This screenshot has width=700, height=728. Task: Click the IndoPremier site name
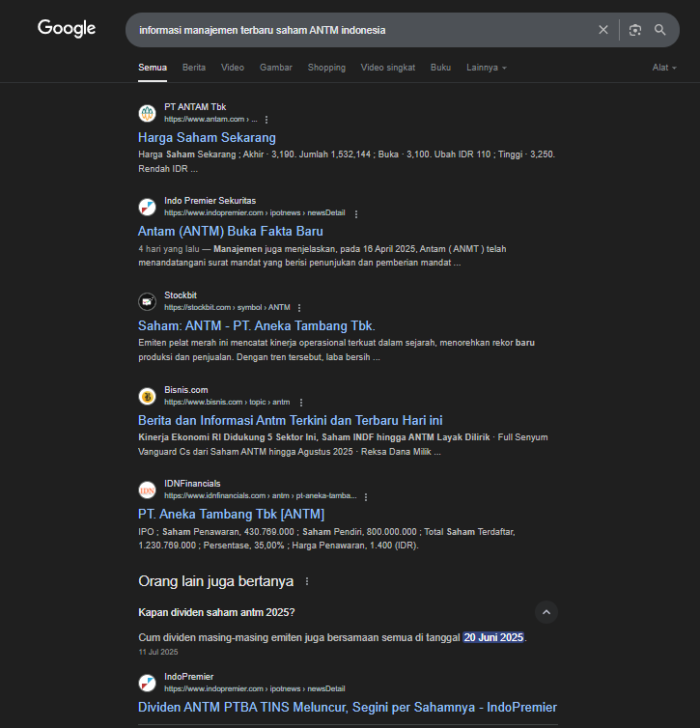coord(189,677)
